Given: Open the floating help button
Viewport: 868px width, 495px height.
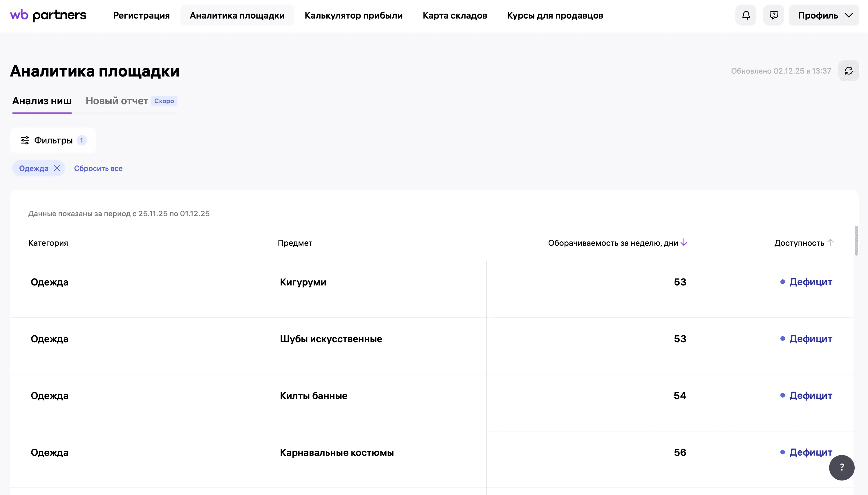Looking at the screenshot, I should 842,467.
